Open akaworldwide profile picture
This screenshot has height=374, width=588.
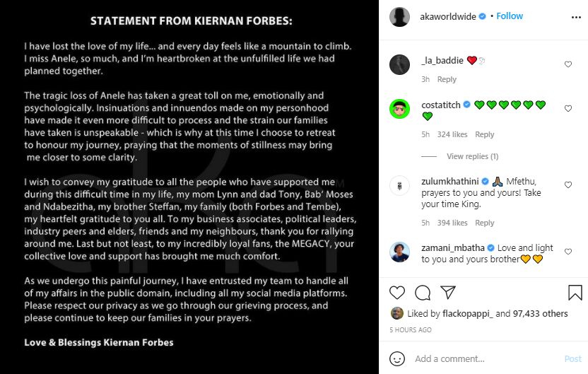pos(400,16)
